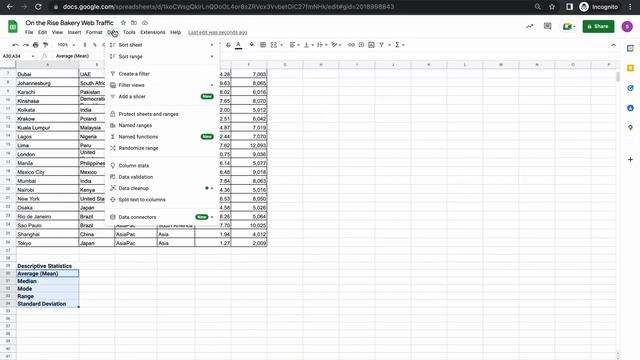Click the browser reload button
This screenshot has width=640, height=360.
coord(38,7)
